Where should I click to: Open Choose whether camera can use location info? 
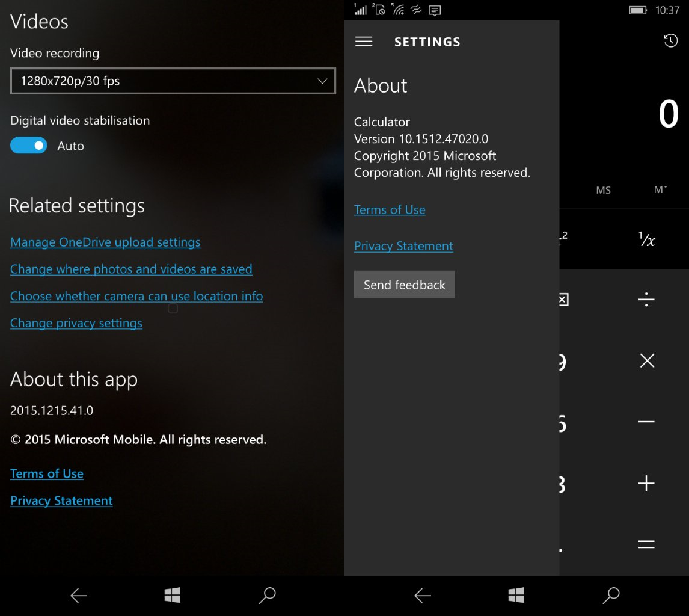click(136, 296)
